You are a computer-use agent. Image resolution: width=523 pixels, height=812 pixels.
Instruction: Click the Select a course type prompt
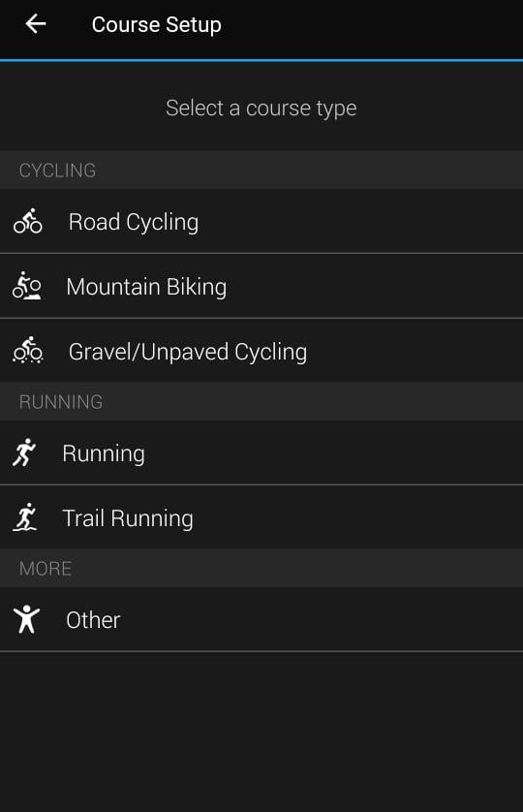coord(261,109)
